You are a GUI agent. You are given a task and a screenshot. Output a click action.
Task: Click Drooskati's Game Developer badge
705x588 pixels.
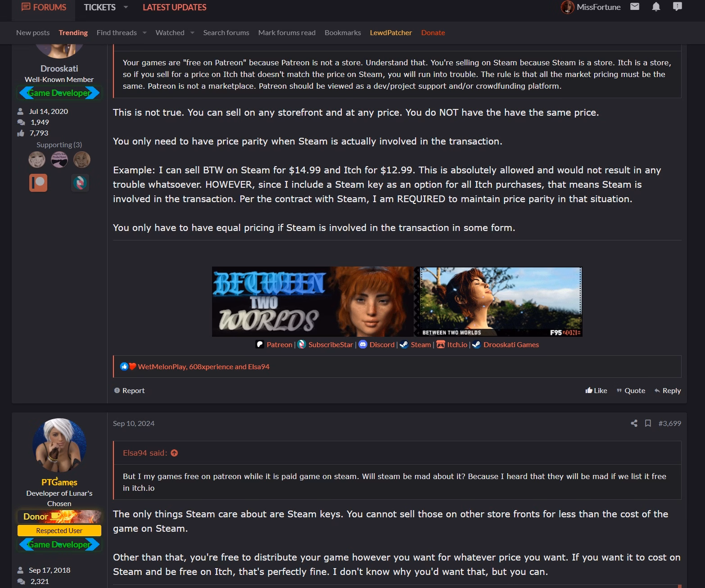tap(59, 93)
